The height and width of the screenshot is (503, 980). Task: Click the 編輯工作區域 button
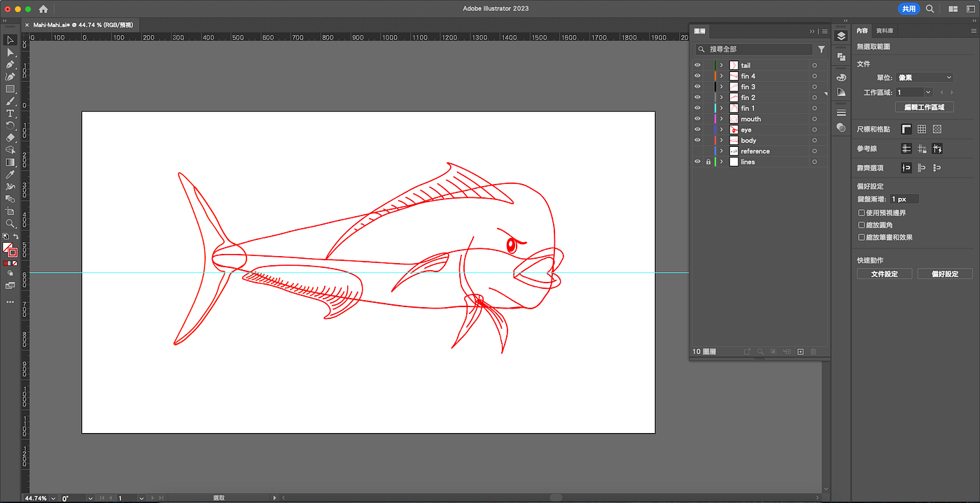coord(924,107)
